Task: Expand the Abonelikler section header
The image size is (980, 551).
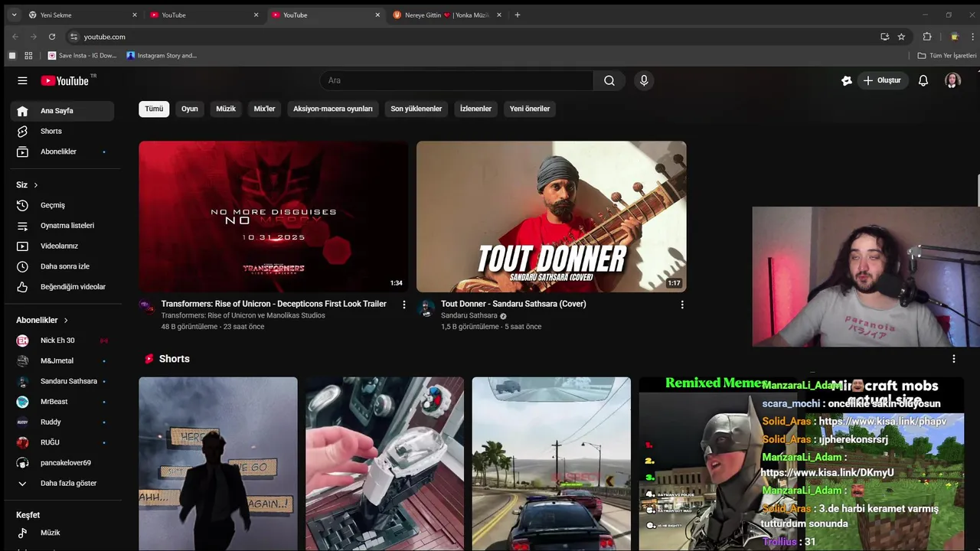Action: point(42,320)
